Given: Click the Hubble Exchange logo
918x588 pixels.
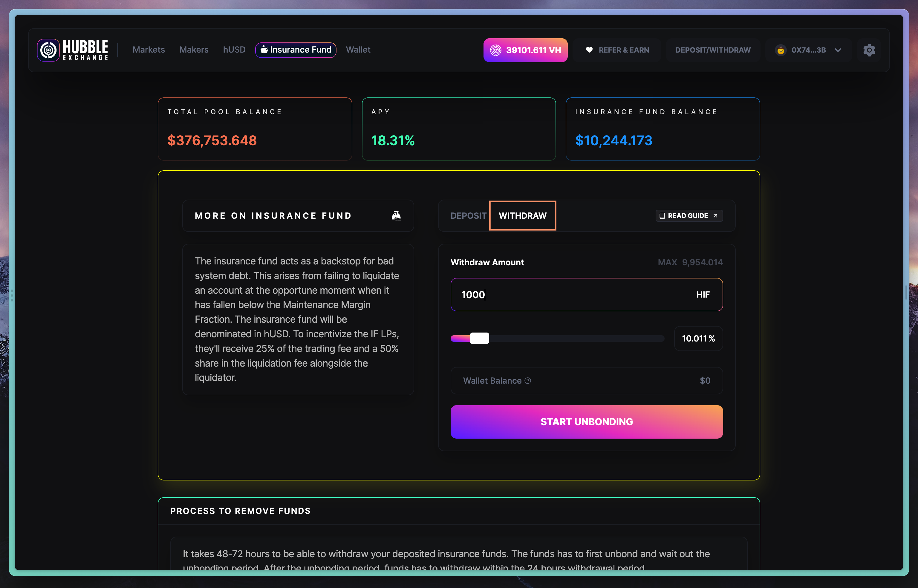Looking at the screenshot, I should (73, 50).
